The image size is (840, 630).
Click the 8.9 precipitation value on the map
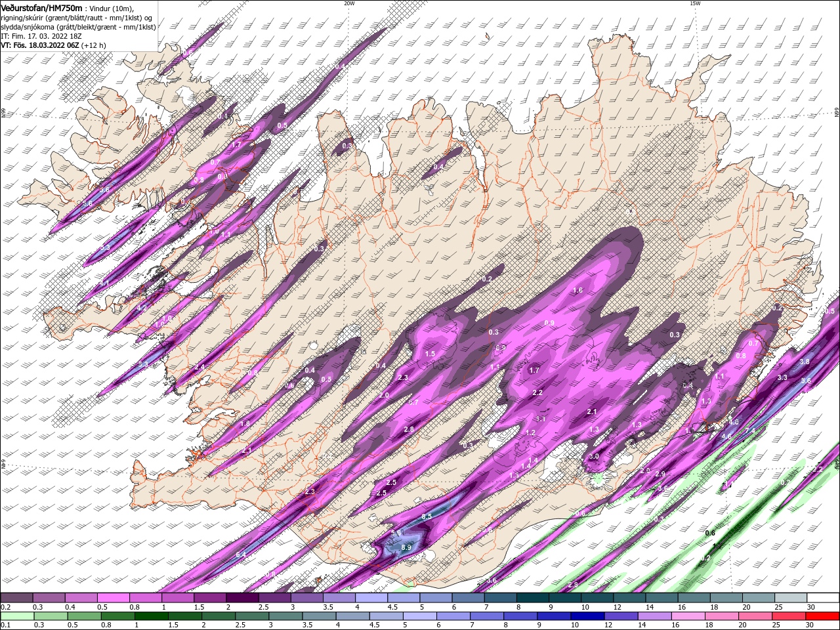(x=406, y=547)
